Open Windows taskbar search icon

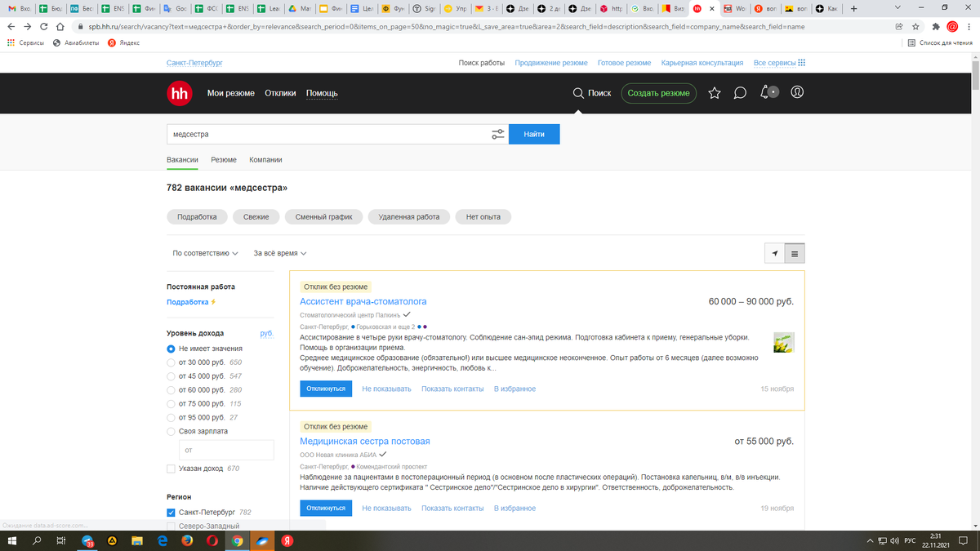tap(38, 541)
